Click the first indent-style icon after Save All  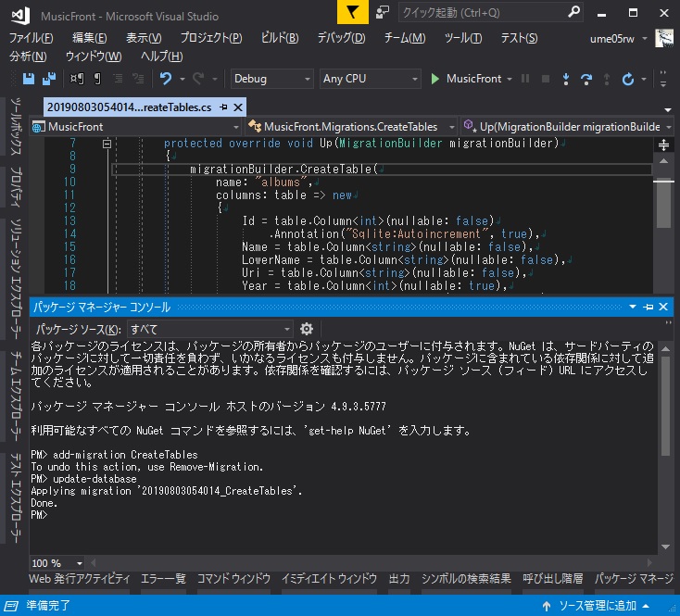[77, 79]
